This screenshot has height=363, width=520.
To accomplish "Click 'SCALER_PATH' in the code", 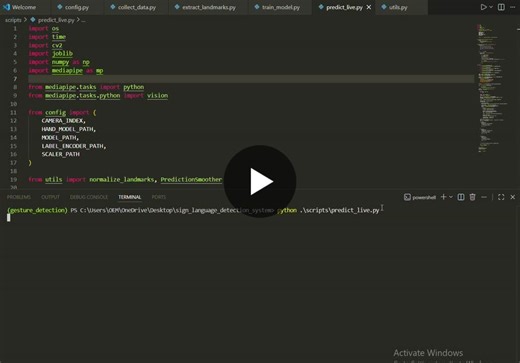I will tap(60, 154).
